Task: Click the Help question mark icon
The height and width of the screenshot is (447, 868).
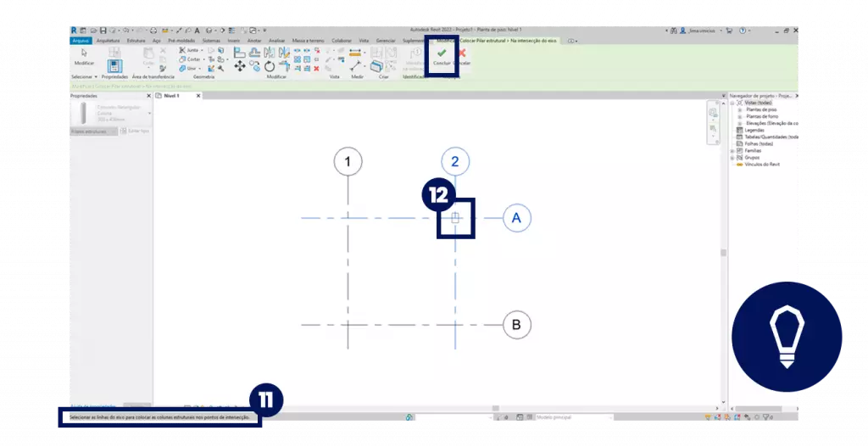Action: 743,31
